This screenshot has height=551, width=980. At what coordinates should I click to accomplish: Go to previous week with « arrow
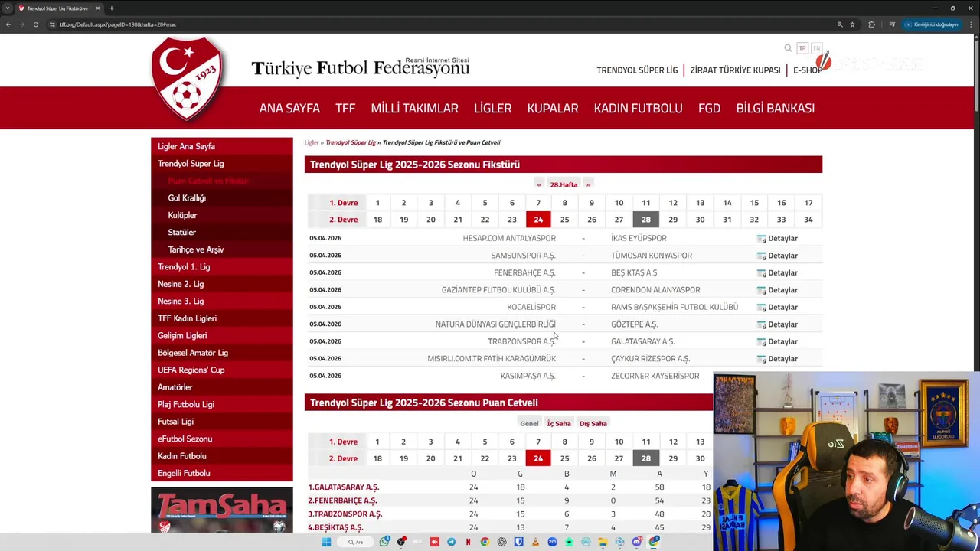coord(539,184)
